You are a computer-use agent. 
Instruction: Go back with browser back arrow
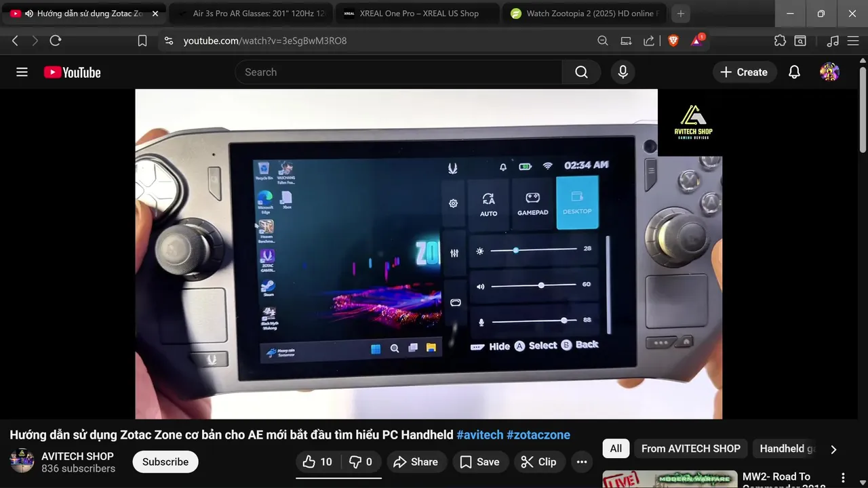point(15,41)
